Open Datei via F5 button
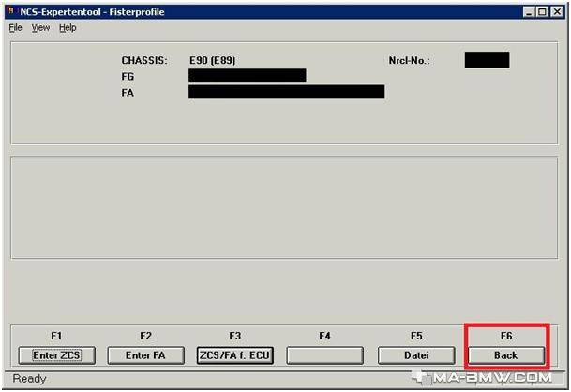Viewport: 571px width, 392px height. coord(416,355)
